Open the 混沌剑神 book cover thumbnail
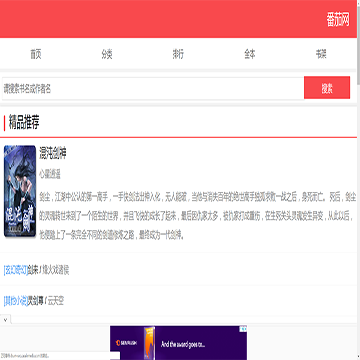 coord(20,191)
